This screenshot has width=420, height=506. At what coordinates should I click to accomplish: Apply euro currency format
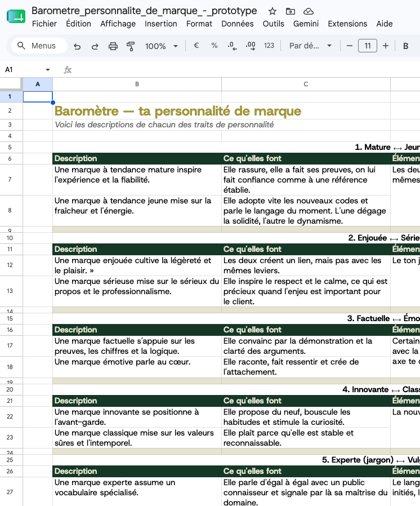click(x=196, y=46)
